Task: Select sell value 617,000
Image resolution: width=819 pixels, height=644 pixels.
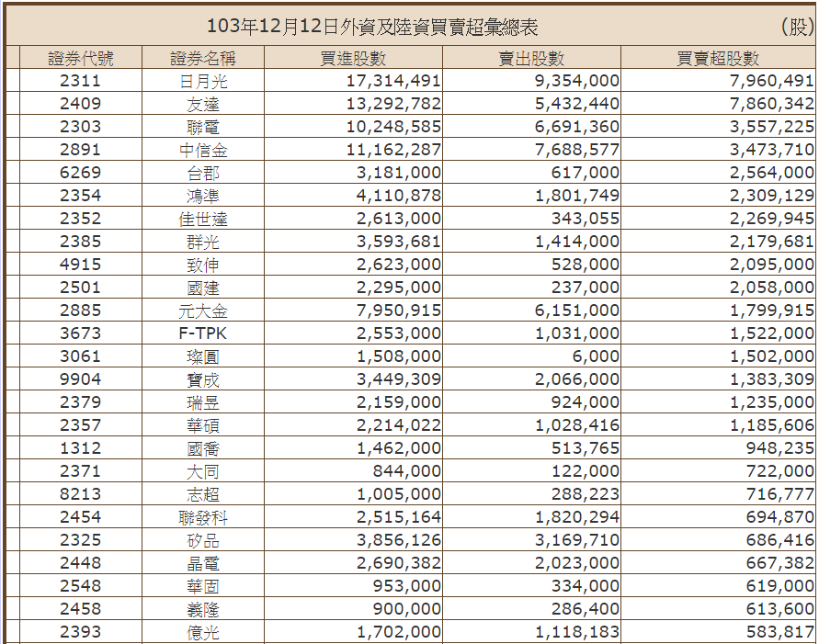Action: [x=586, y=173]
